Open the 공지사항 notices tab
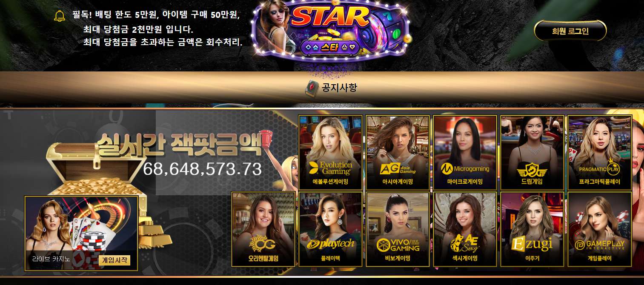Image resolution: width=644 pixels, height=285 pixels. pos(332,88)
